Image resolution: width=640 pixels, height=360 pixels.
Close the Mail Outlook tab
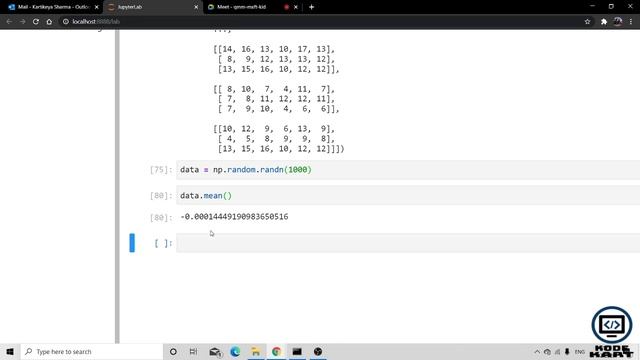tap(97, 7)
